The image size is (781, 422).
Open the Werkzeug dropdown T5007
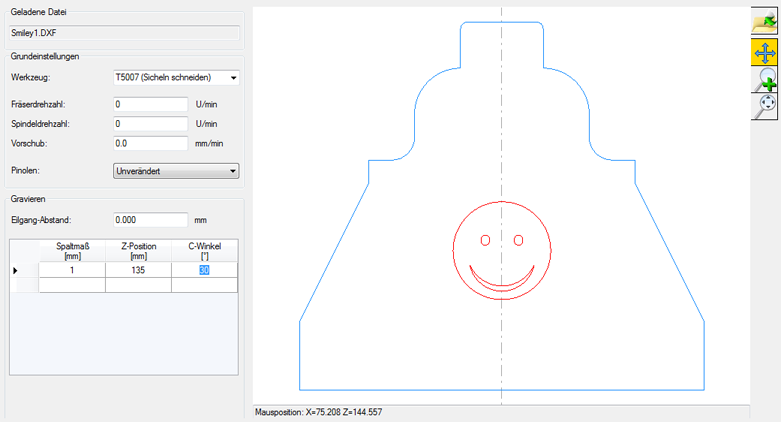(176, 77)
